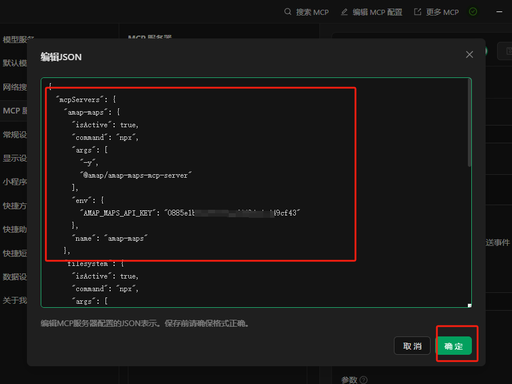
Task: Click the 取消 cancel button
Action: click(x=412, y=346)
